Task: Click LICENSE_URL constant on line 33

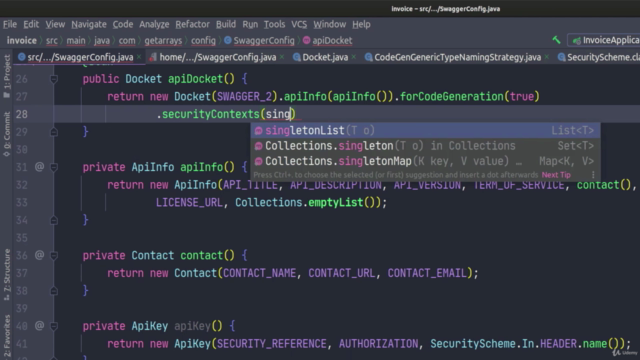Action: point(189,202)
